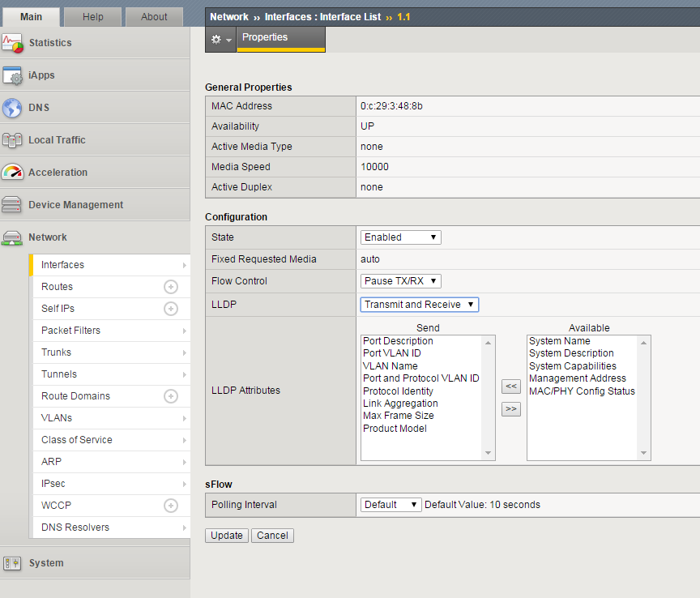Open the iApps section icon

point(12,75)
